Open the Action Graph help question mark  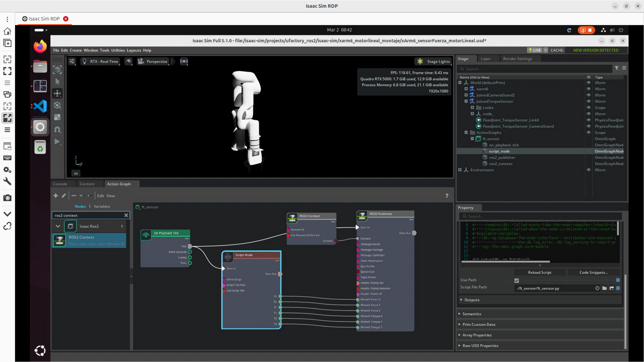point(447,196)
